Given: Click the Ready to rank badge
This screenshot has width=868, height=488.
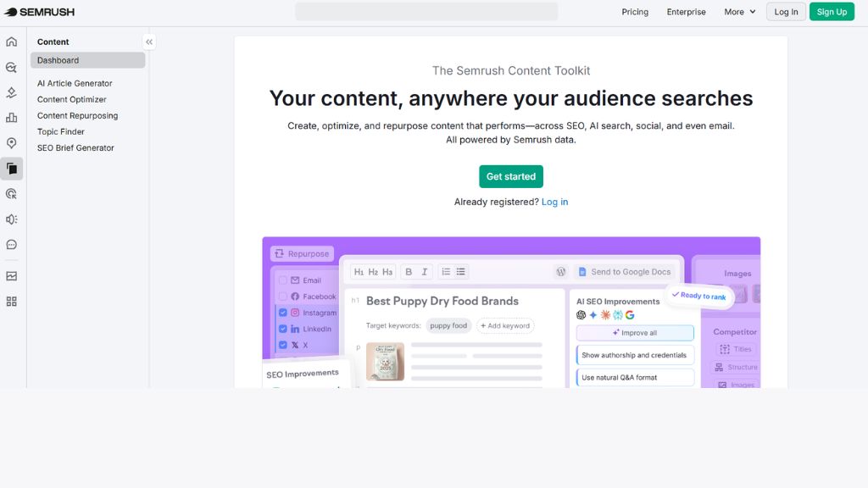Looking at the screenshot, I should (699, 296).
